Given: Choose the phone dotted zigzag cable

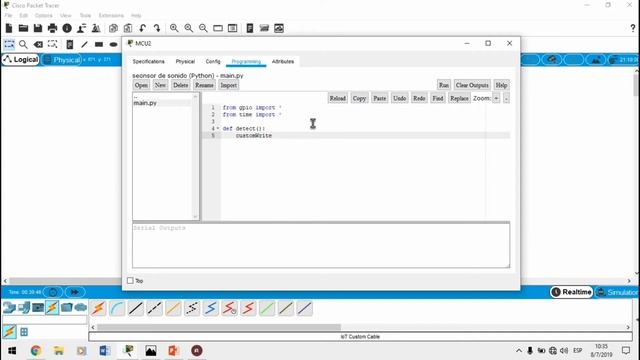Looking at the screenshot, I should point(192,308).
